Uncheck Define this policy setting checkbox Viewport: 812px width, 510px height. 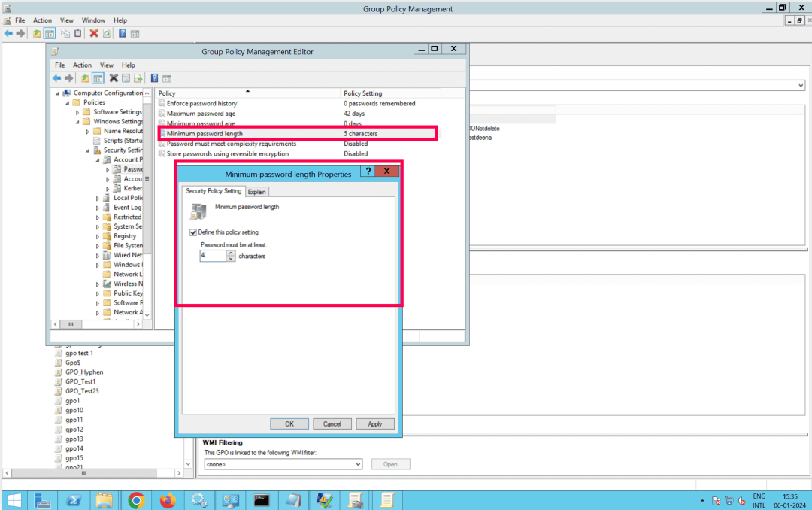[194, 232]
